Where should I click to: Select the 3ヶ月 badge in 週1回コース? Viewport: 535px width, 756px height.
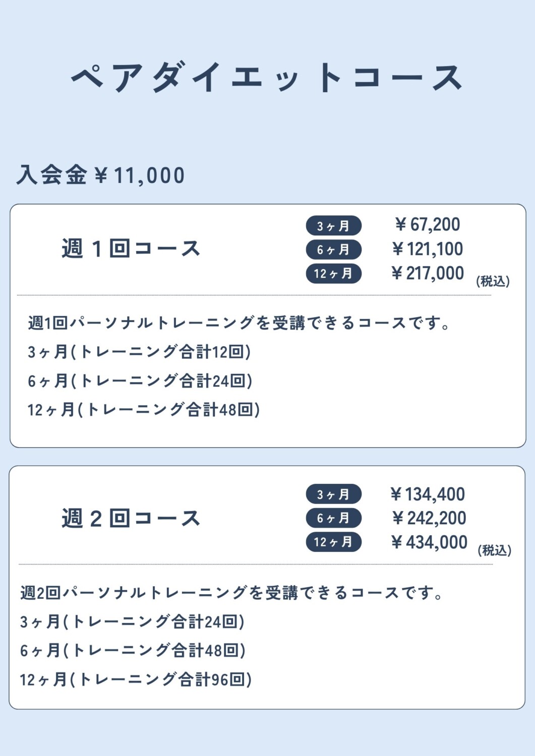[333, 226]
